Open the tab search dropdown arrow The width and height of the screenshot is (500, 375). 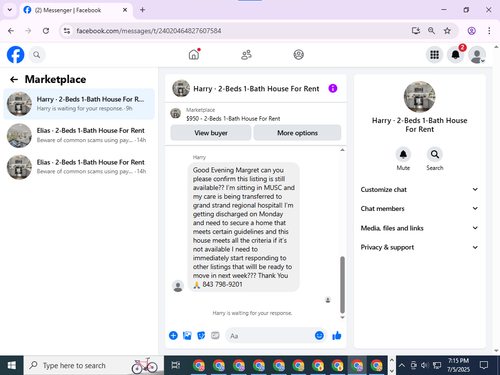[10, 10]
